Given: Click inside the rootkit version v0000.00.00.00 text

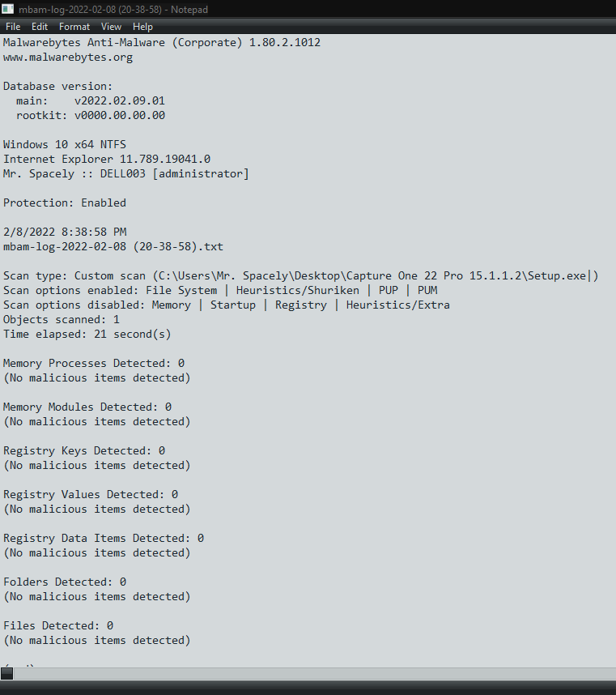Looking at the screenshot, I should (120, 115).
